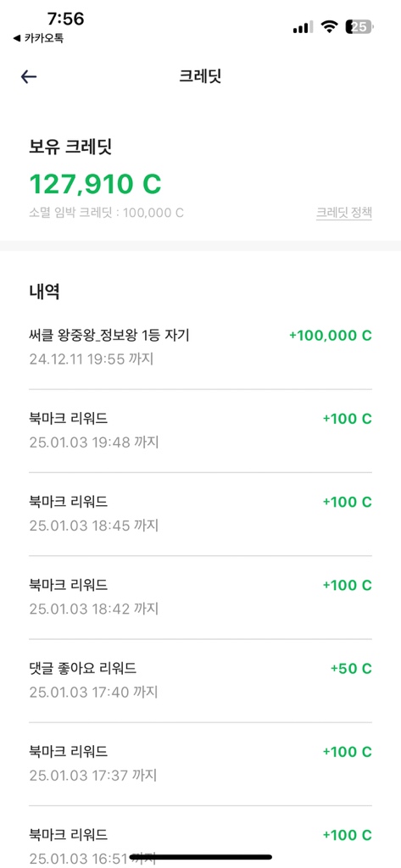Open 북마크 리워드 entry expiring 18:42
Screen dimensions: 401x868
point(200,598)
